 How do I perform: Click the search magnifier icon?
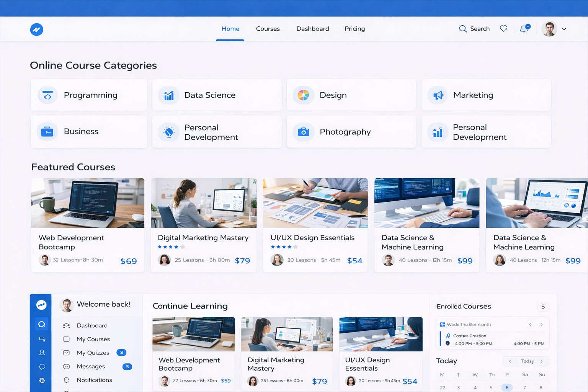click(x=463, y=29)
